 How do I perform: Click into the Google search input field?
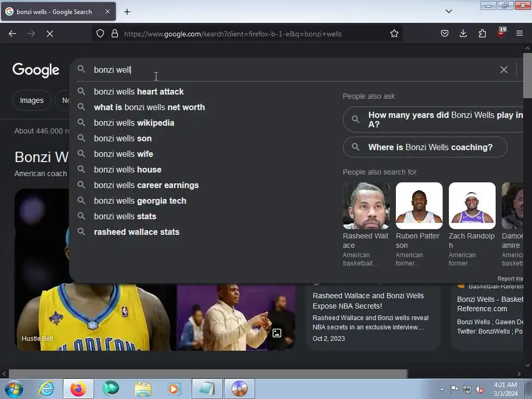pos(292,70)
